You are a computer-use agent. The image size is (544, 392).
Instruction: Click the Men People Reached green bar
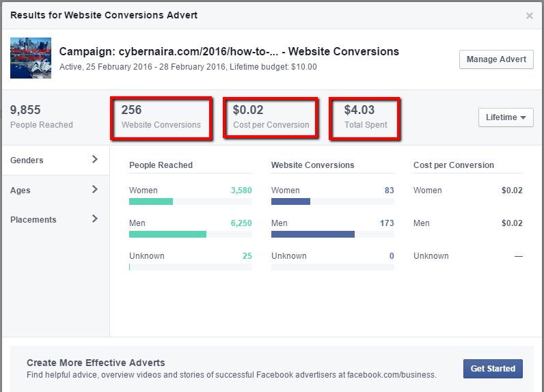[x=167, y=234]
